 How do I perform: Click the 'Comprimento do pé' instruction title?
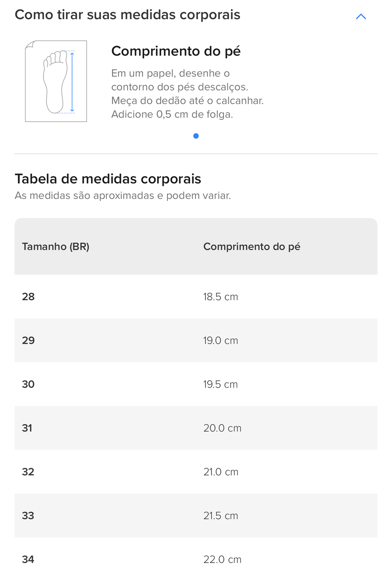pos(176,51)
